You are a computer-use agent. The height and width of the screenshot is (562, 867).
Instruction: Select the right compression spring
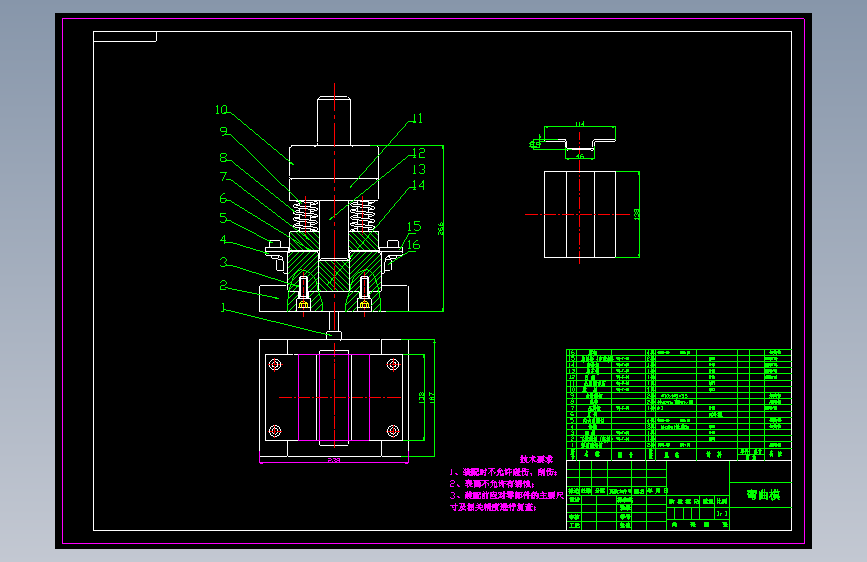[x=364, y=214]
